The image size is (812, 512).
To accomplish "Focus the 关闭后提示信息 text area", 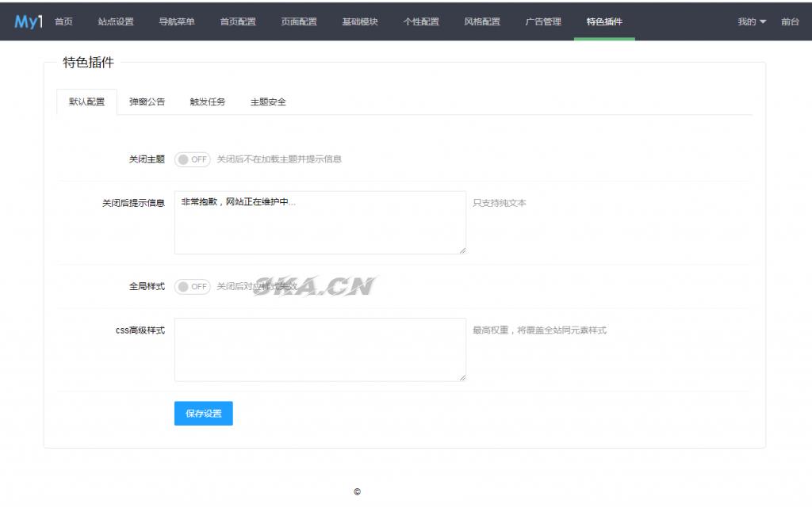I will pos(320,223).
